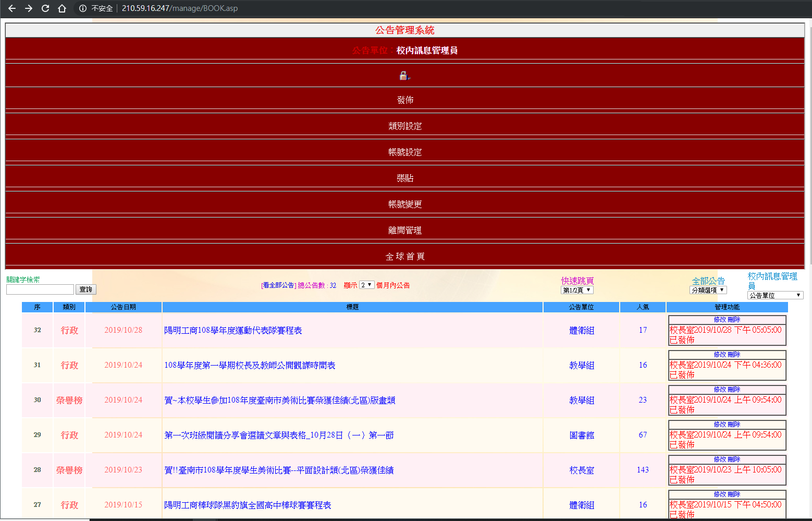The image size is (812, 521).
Task: Open 陽明工商棒球隊黑豹旗 announcement link
Action: 248,505
